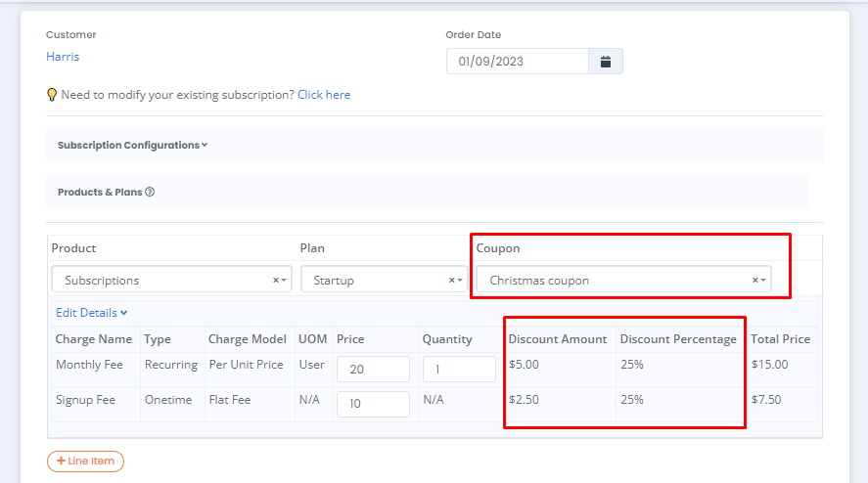
Task: Clear the Subscriptions product selection
Action: [x=276, y=281]
